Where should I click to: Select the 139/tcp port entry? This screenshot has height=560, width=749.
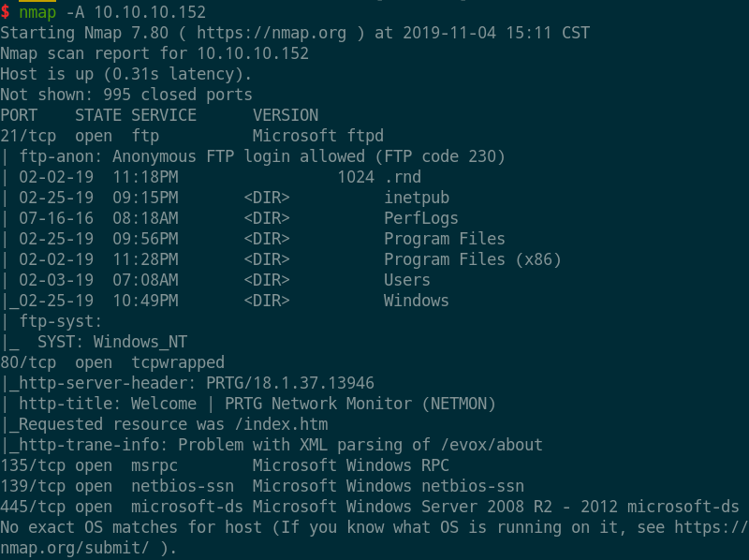tap(32, 486)
